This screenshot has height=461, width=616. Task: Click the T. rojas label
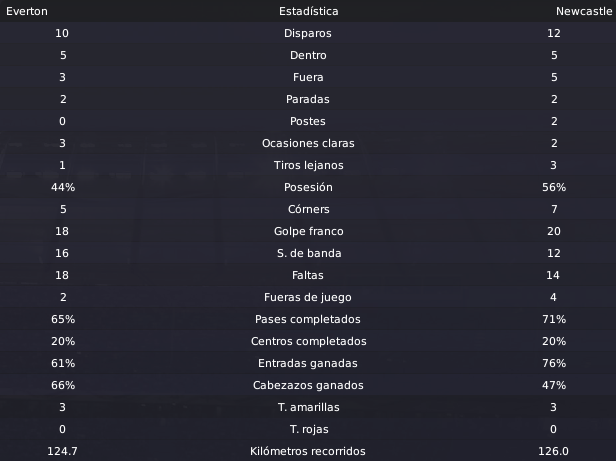click(x=309, y=429)
